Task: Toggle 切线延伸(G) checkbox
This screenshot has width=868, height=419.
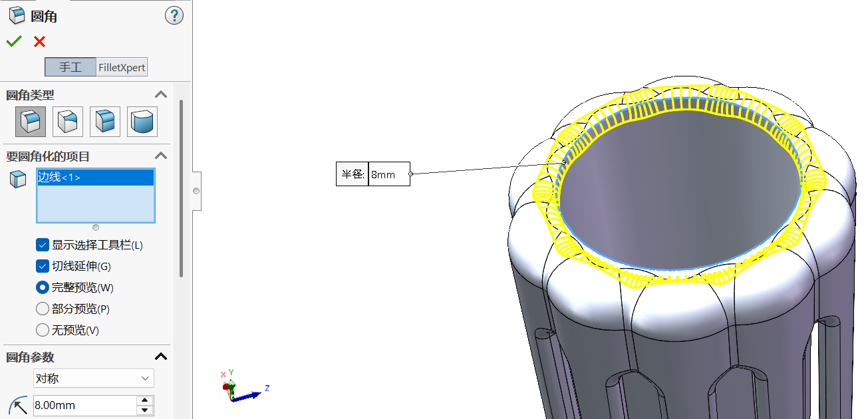Action: 43,266
